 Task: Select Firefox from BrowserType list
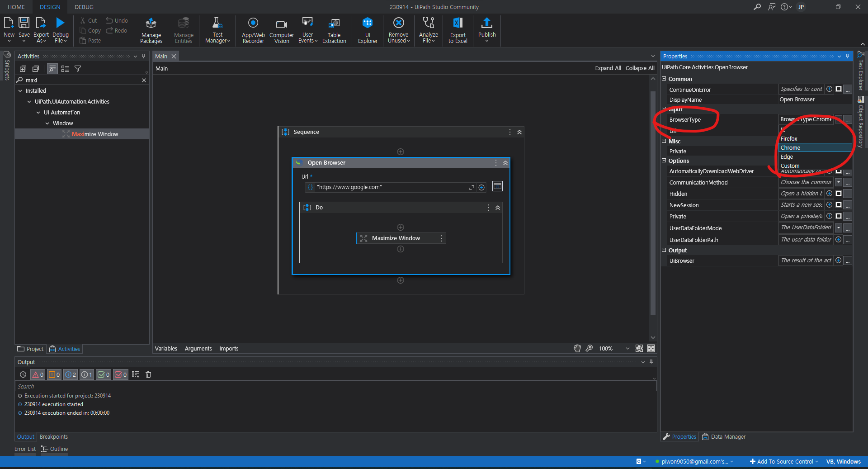click(x=815, y=139)
